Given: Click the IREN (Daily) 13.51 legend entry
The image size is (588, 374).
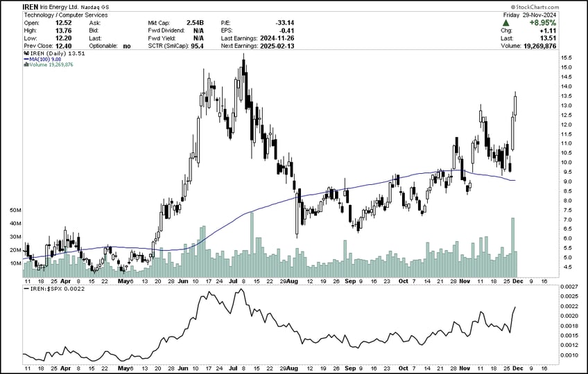Looking at the screenshot, I should coord(58,53).
